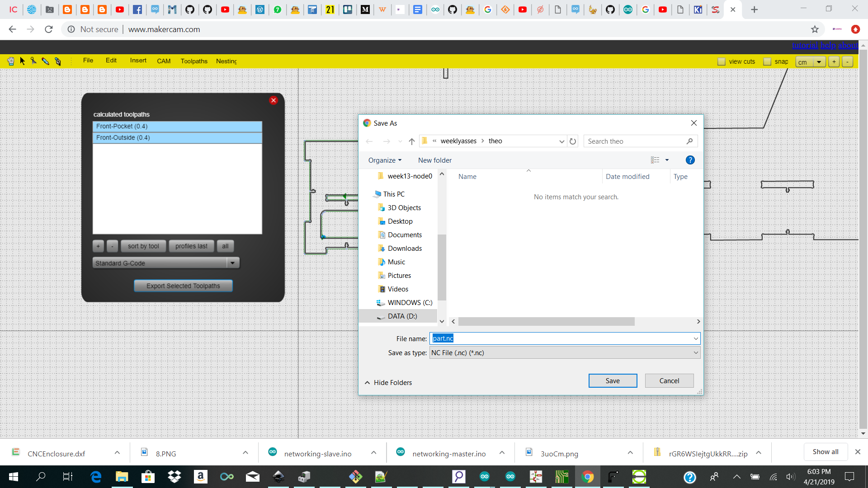The height and width of the screenshot is (488, 868).
Task: Expand the Standard G-Code format dropdown
Action: pyautogui.click(x=232, y=263)
